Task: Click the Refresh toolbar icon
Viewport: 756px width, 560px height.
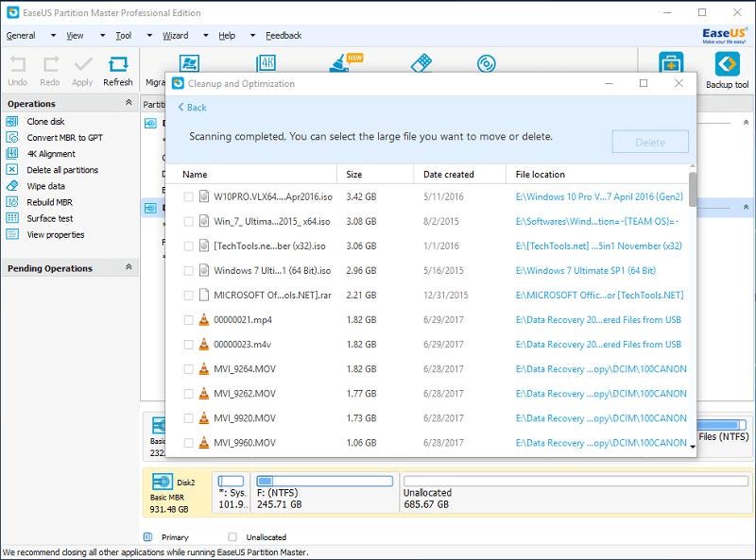Action: pyautogui.click(x=118, y=71)
